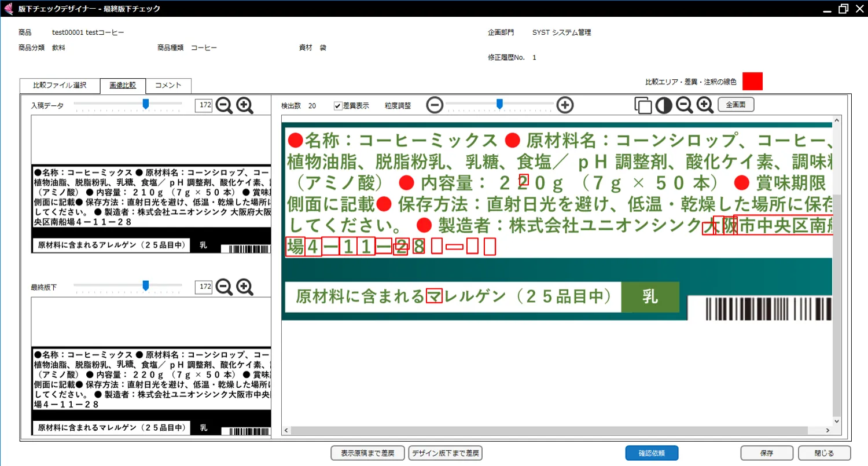
Task: Decrease 粒度調整 with minus icon
Action: (435, 105)
